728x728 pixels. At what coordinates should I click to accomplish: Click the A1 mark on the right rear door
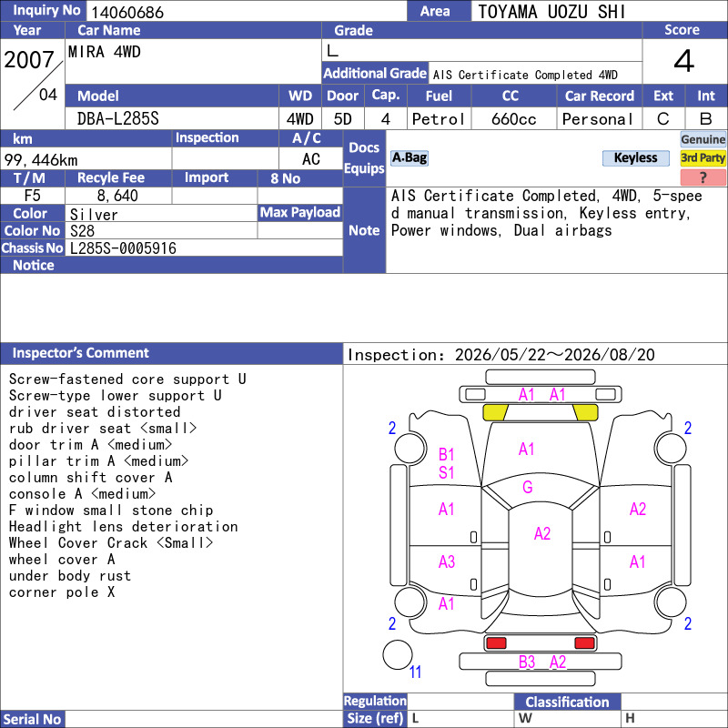coord(638,561)
